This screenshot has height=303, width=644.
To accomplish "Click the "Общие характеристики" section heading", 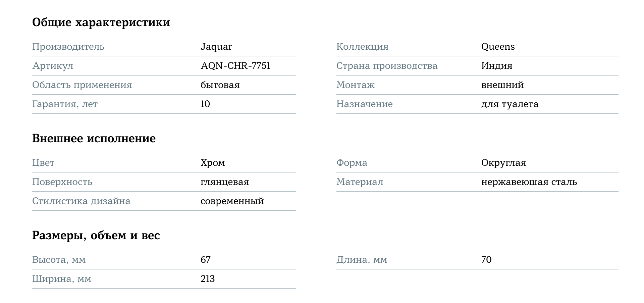I will click(101, 22).
